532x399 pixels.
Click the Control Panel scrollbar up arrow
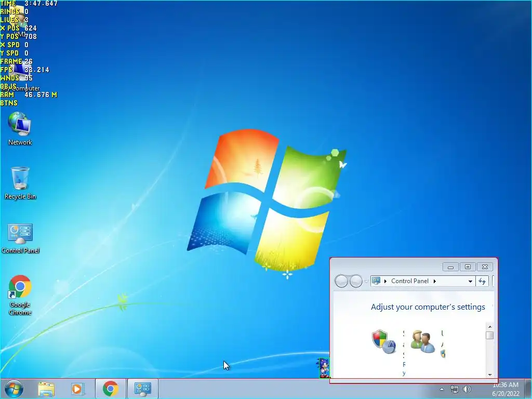490,327
